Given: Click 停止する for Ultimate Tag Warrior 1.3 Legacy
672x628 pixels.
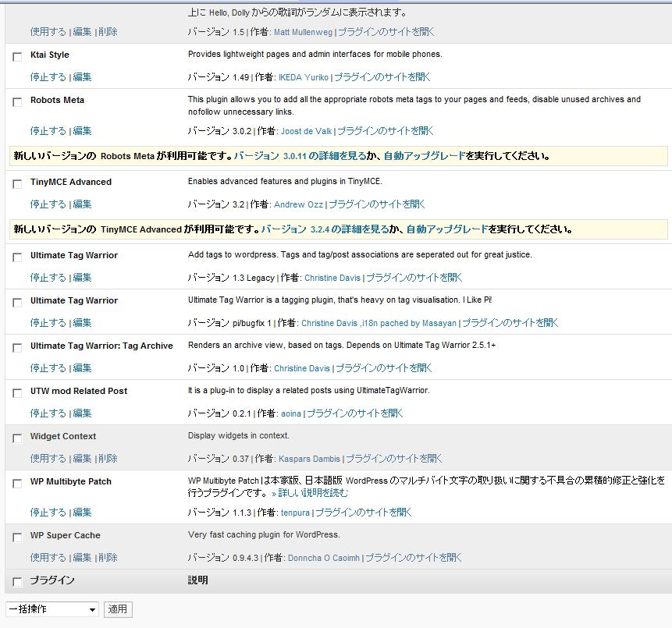Looking at the screenshot, I should 48,278.
